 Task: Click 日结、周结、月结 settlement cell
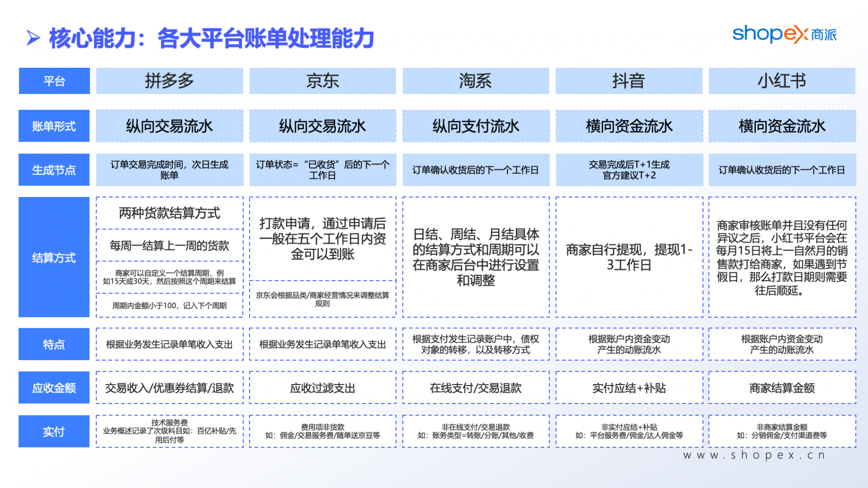(x=476, y=257)
